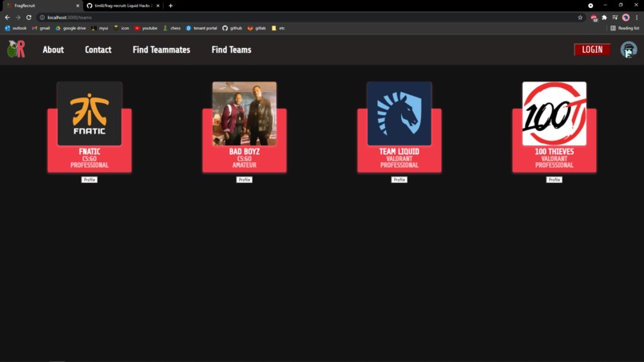Screen dimensions: 644x362
Task: Open the etc bookmarks folder
Action: click(x=278, y=28)
